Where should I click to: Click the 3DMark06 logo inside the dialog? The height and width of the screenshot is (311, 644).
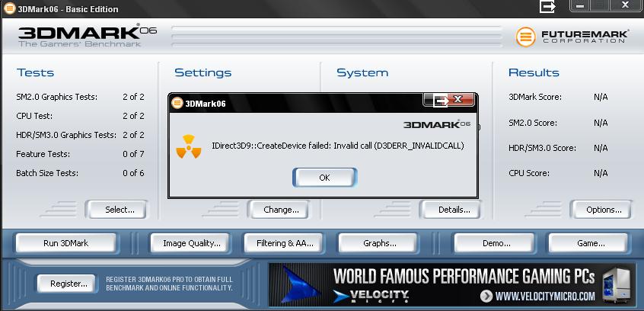pyautogui.click(x=437, y=124)
